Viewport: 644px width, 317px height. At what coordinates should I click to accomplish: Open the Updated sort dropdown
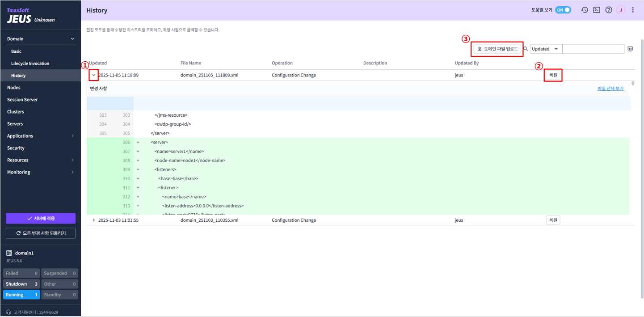(545, 48)
